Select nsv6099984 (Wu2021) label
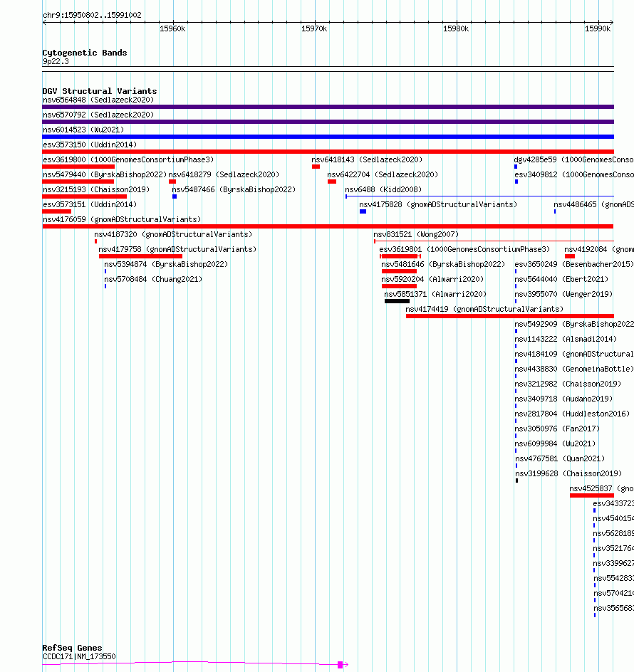Screen dimensions: 634x672 tap(555, 444)
